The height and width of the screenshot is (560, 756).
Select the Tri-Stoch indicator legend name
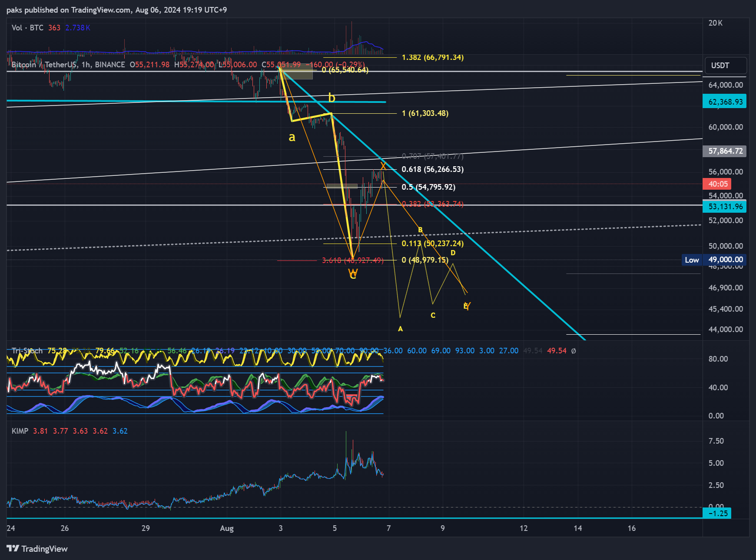27,351
